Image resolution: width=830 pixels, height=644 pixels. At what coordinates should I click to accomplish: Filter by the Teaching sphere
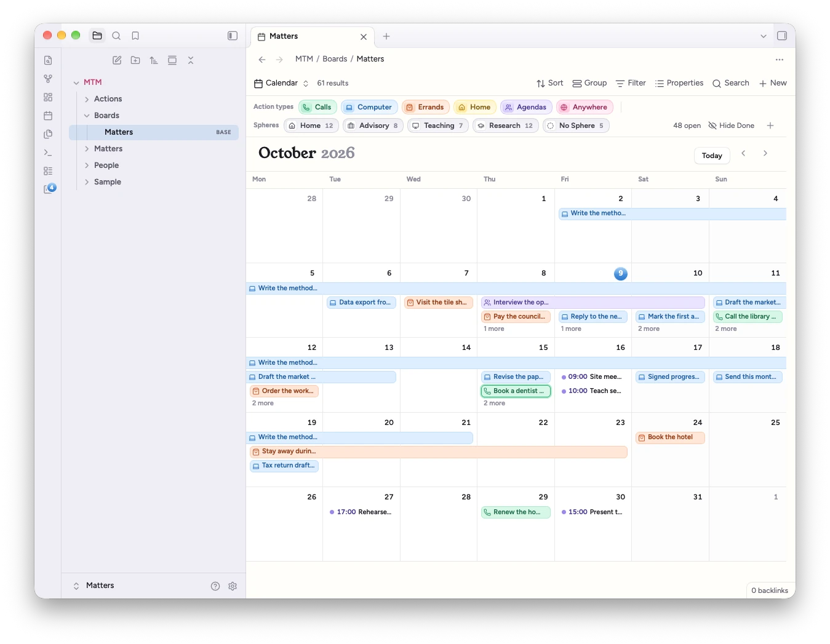pyautogui.click(x=437, y=125)
